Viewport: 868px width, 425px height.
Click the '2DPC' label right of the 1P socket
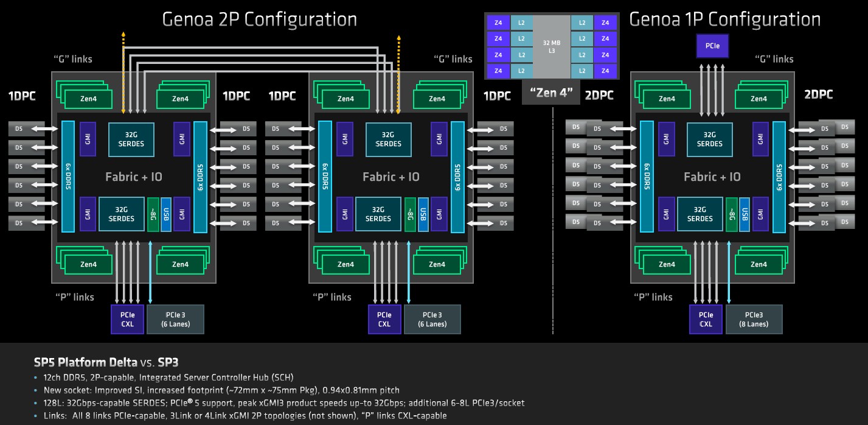(818, 96)
